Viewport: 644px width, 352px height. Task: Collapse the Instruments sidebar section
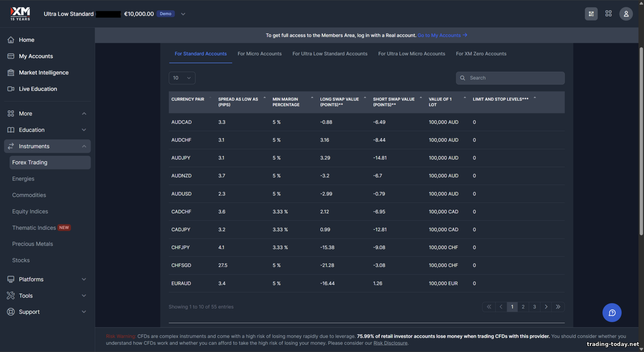tap(84, 146)
